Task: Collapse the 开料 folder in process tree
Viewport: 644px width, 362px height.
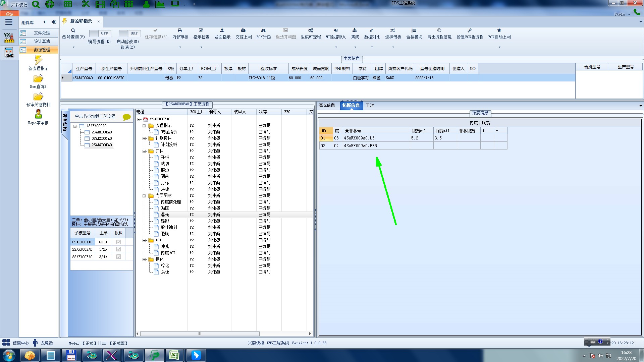Action: click(144, 151)
